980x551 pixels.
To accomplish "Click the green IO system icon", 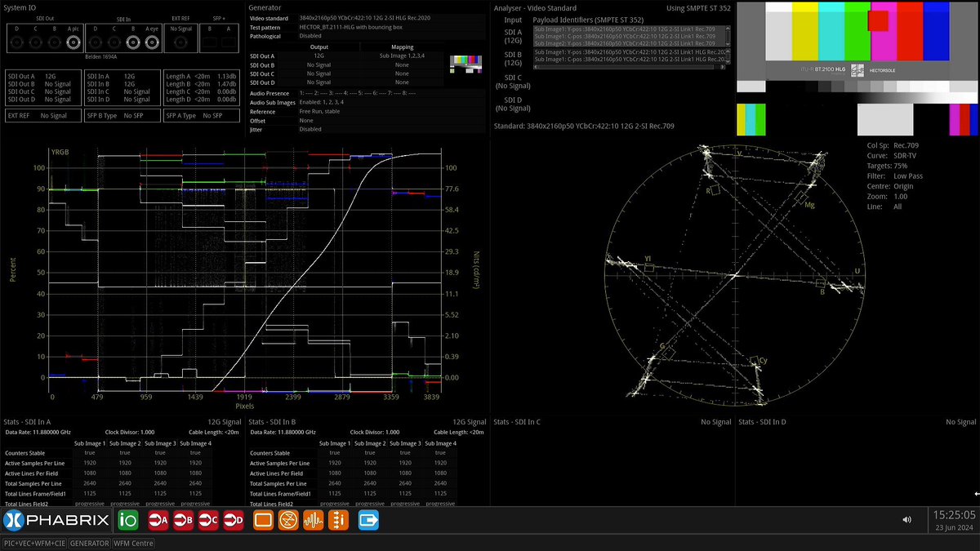I will [x=127, y=519].
